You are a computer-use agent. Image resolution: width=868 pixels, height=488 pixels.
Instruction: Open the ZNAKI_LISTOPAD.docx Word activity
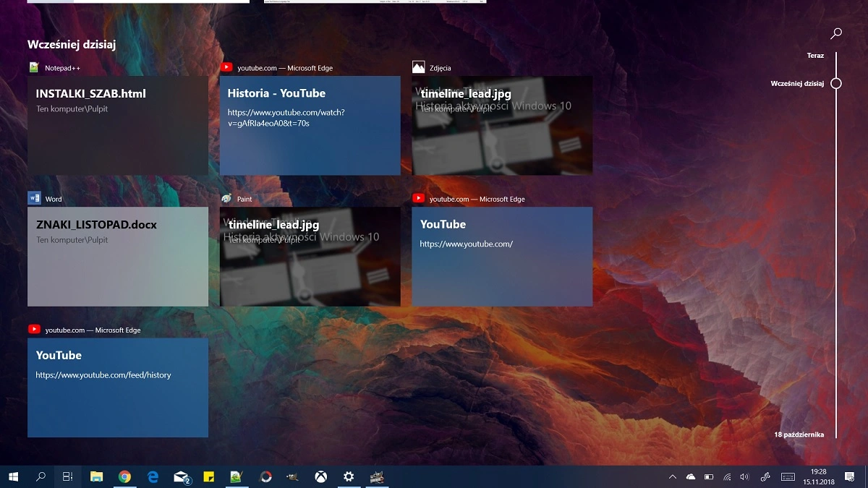point(118,256)
